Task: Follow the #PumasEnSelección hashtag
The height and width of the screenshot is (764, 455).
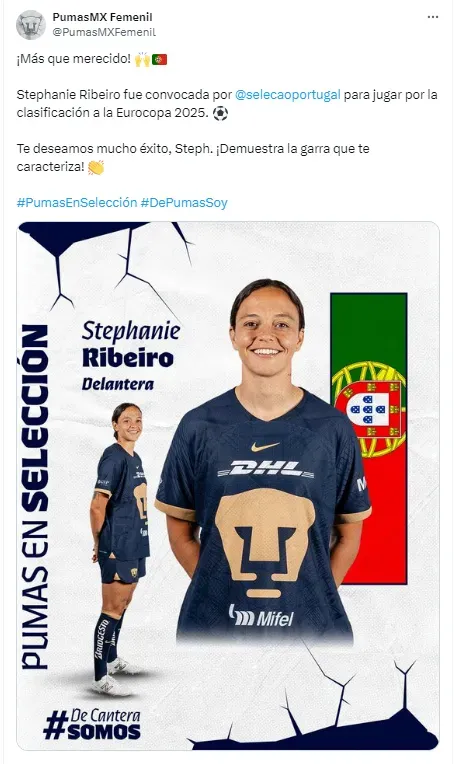Action: coord(77,203)
